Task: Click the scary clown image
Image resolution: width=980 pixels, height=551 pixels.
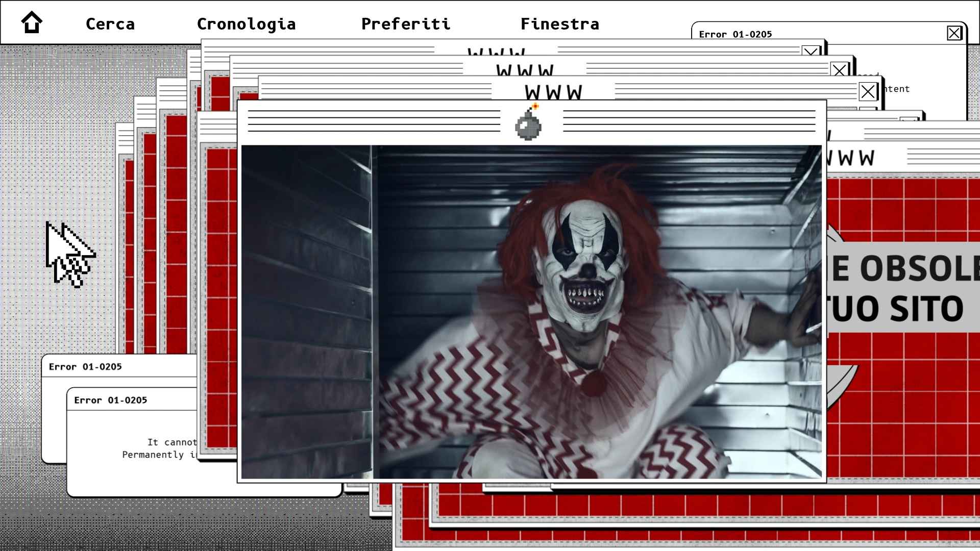Action: (531, 312)
